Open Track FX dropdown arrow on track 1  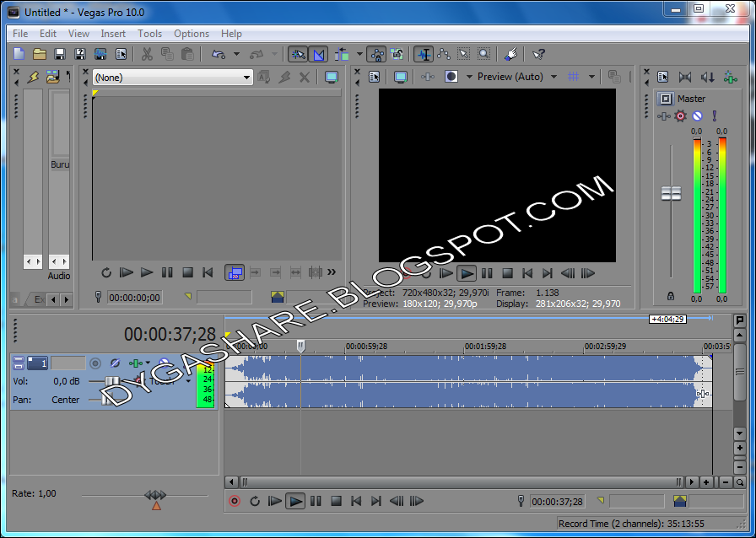pos(148,363)
